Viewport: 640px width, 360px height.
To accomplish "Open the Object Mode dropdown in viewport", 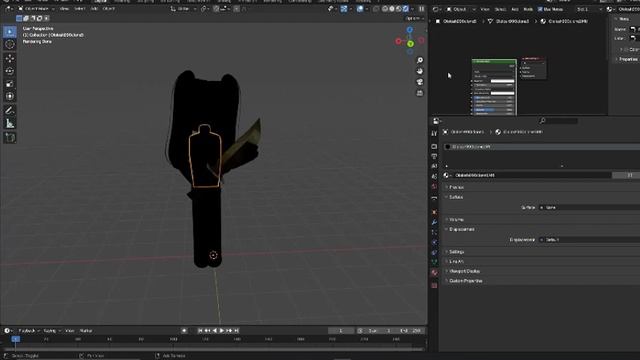I will (36, 9).
